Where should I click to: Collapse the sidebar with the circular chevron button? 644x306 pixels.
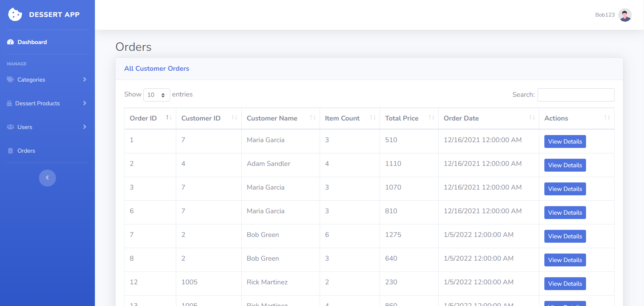click(47, 178)
